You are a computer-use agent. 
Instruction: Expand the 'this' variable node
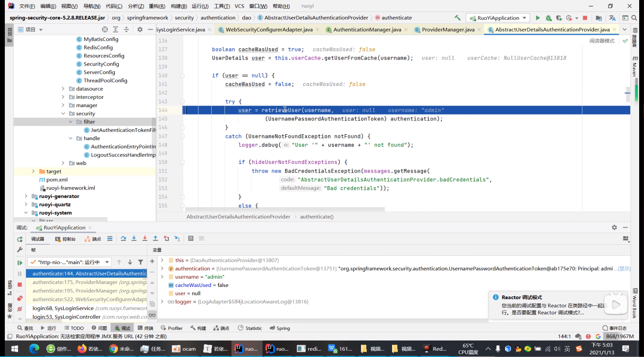click(x=162, y=260)
